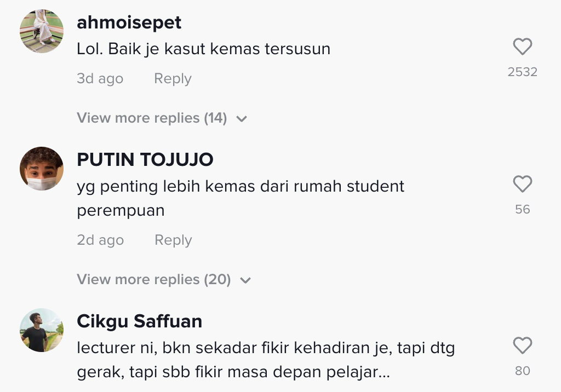
Task: Click the 80 like count
Action: click(x=522, y=371)
